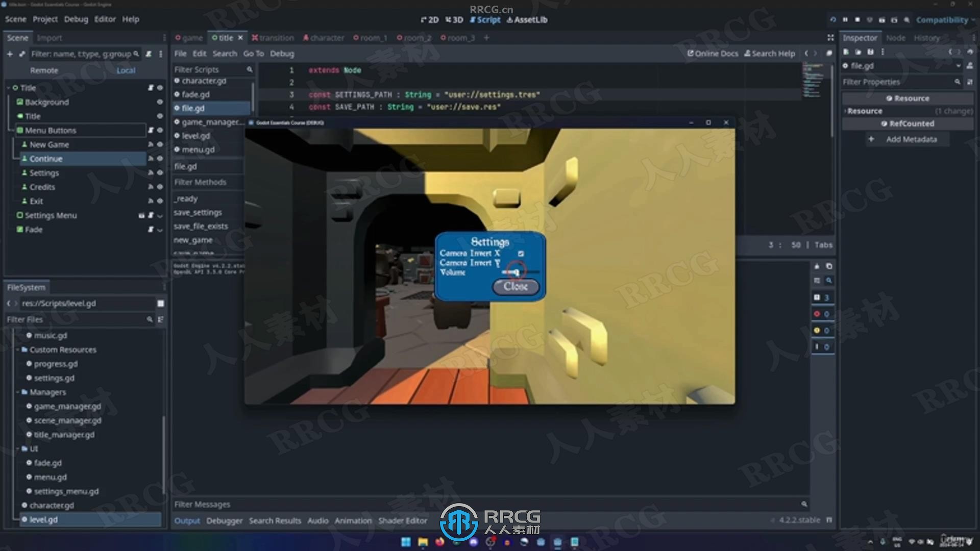
Task: Run the current scene icon
Action: pos(882,20)
